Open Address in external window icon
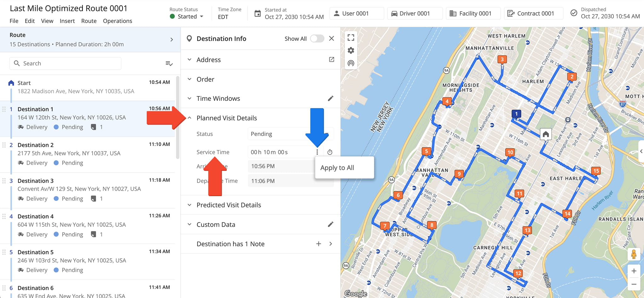 (x=331, y=60)
